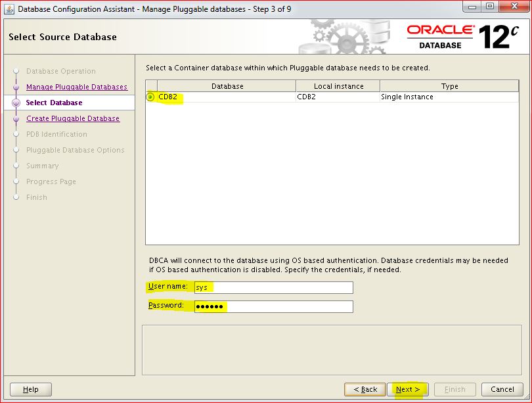
Task: Click the Cancel button
Action: [502, 389]
